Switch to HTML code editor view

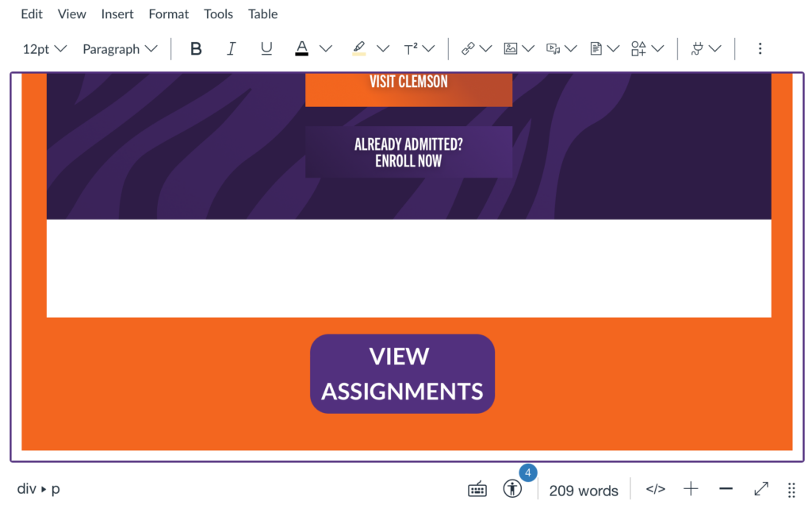pos(656,489)
